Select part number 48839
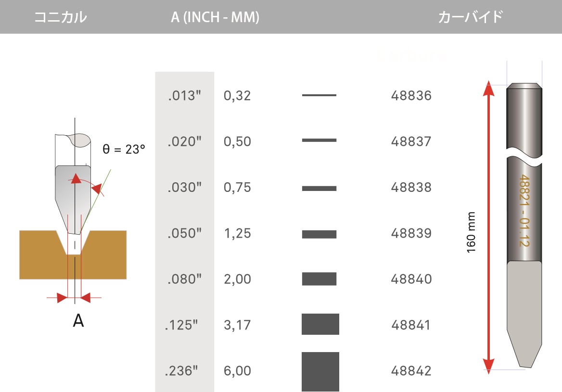Viewport: 562px width, 392px height. click(411, 233)
